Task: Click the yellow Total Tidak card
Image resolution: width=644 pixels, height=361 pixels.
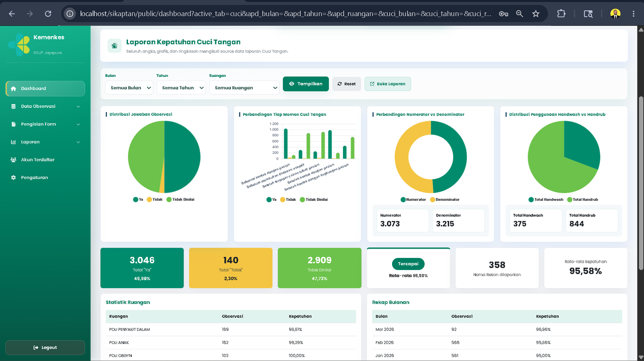Action: (x=231, y=268)
